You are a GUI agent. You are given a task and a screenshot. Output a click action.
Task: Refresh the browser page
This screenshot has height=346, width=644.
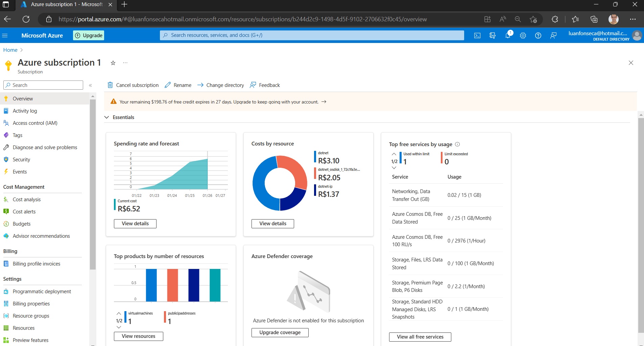26,19
